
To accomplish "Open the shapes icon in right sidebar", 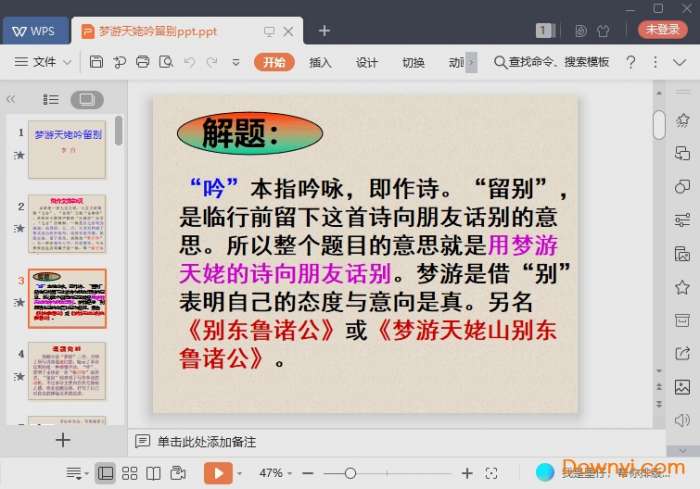I will click(683, 186).
